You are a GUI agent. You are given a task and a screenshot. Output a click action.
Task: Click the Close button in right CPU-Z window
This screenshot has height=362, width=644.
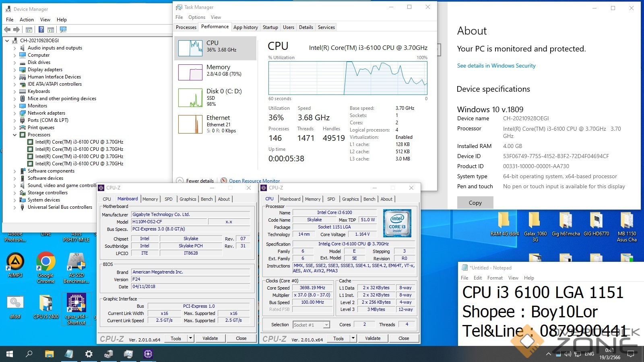[x=404, y=338]
